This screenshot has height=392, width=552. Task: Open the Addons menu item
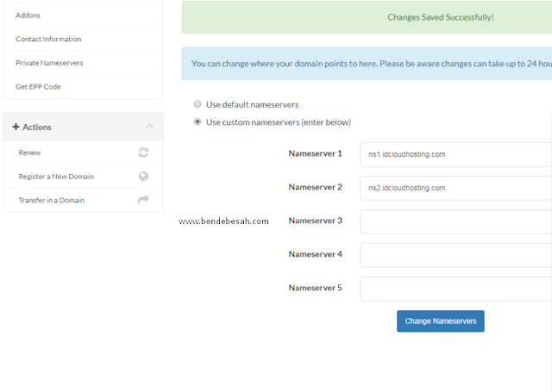[x=83, y=16]
